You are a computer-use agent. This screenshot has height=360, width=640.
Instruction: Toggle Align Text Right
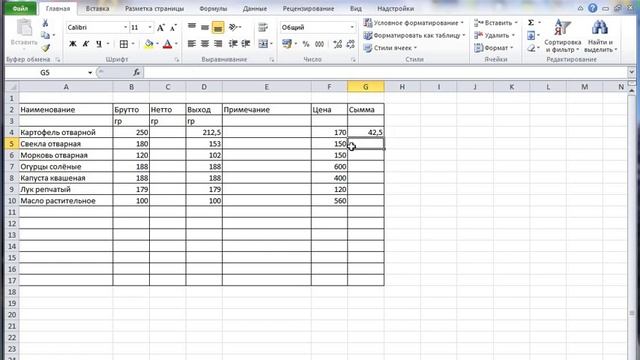[218, 44]
